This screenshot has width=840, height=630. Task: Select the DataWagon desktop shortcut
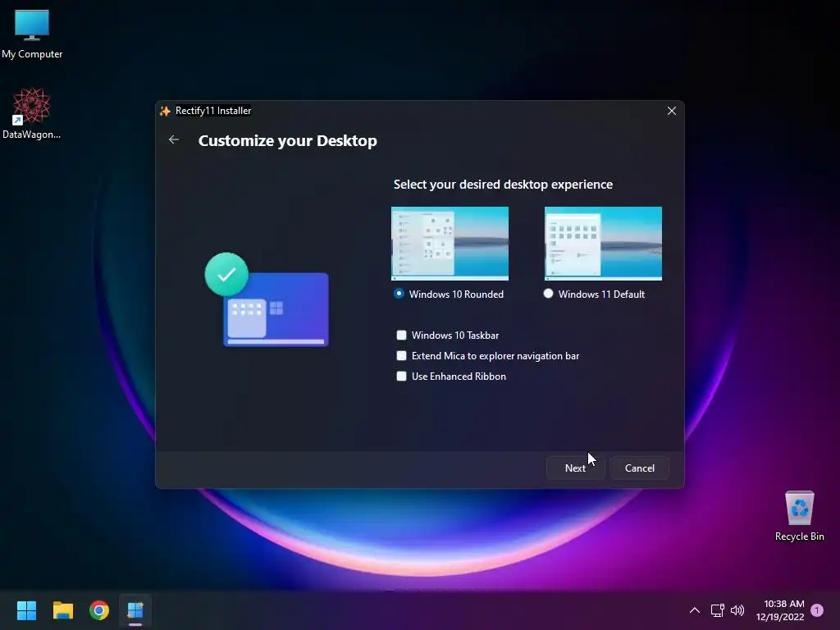(x=32, y=113)
